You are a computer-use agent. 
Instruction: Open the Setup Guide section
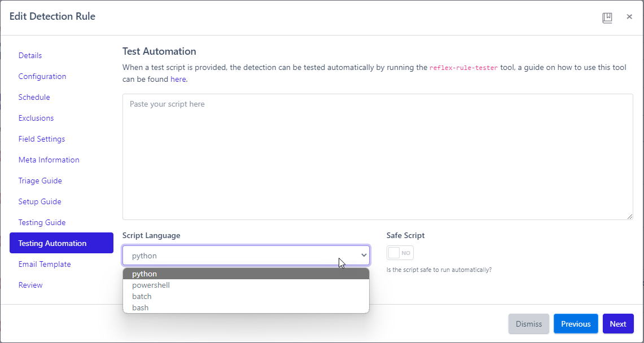coord(40,202)
